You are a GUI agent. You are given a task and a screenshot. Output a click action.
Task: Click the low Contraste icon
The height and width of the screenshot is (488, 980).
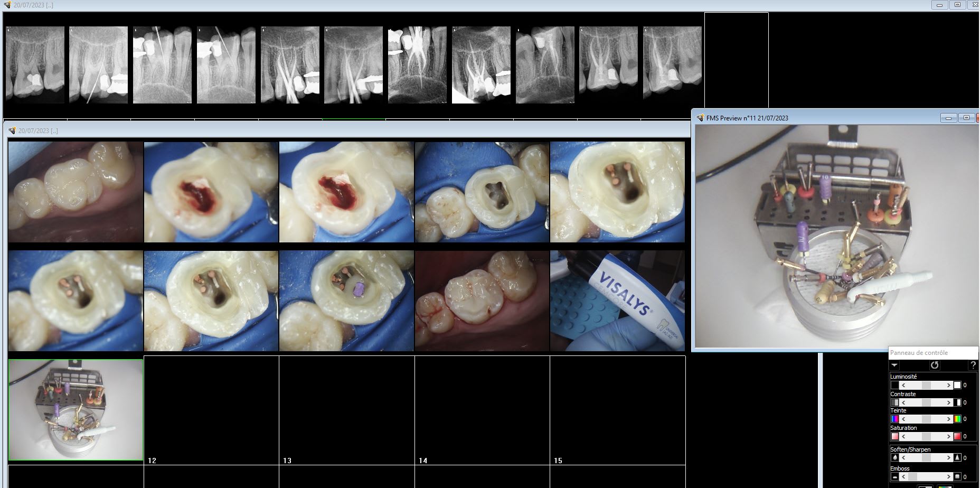tap(895, 402)
